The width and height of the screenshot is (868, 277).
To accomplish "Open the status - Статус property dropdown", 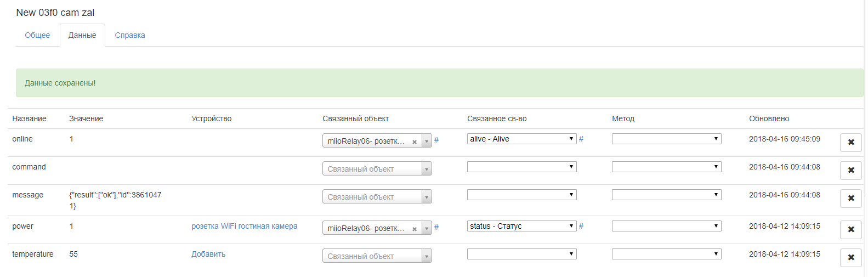I will (521, 227).
